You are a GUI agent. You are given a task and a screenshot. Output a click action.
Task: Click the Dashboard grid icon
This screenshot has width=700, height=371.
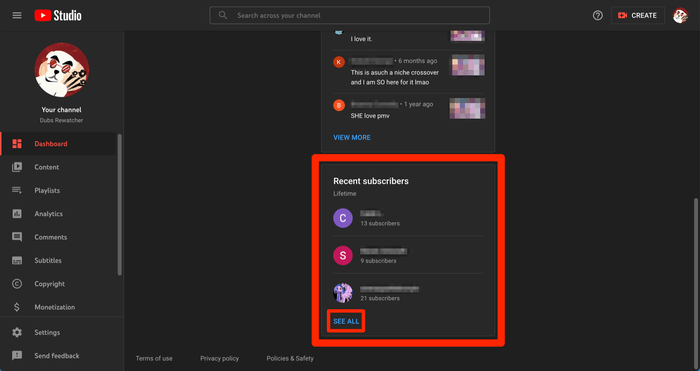[17, 144]
